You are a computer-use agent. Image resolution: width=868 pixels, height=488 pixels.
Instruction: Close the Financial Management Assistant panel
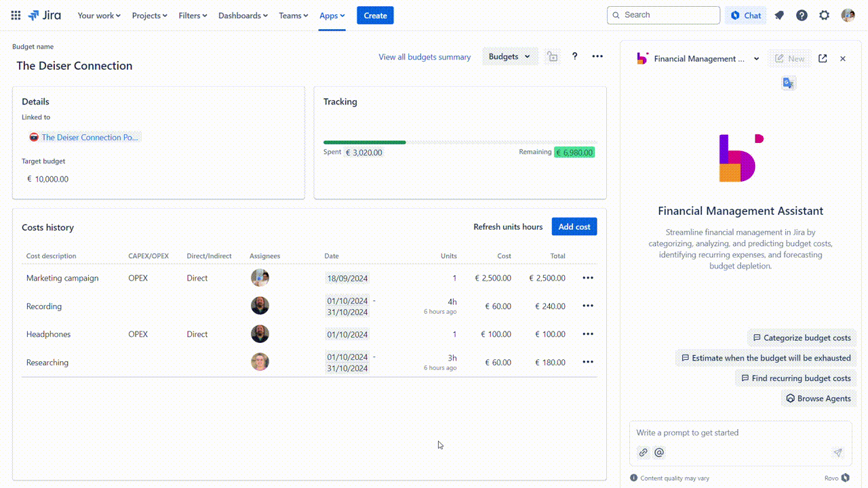point(843,58)
